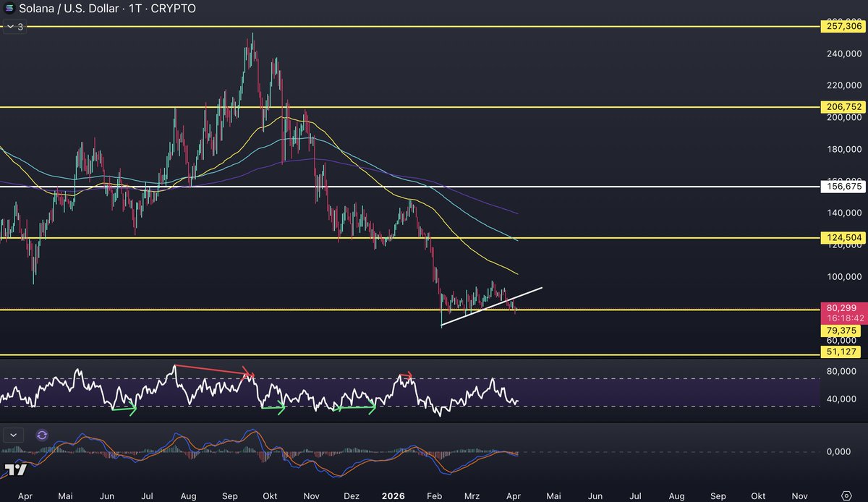Select the 206,752 price level label
The height and width of the screenshot is (502, 868).
[843, 106]
